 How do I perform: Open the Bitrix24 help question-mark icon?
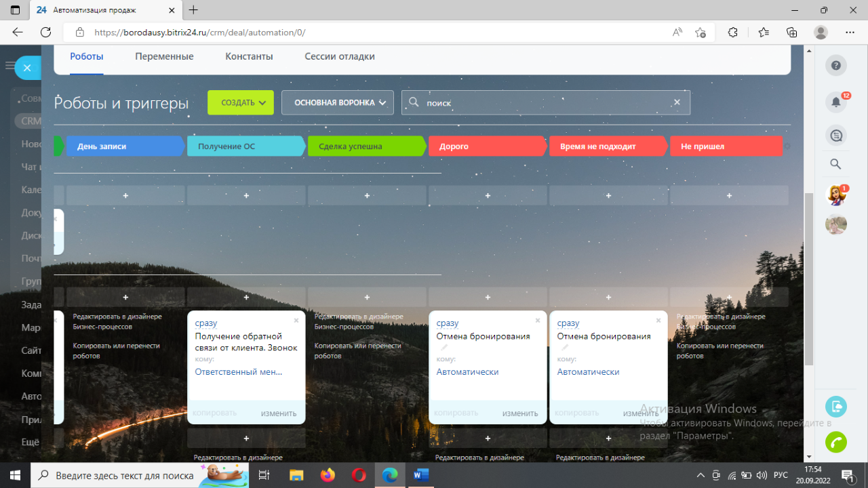click(x=836, y=66)
